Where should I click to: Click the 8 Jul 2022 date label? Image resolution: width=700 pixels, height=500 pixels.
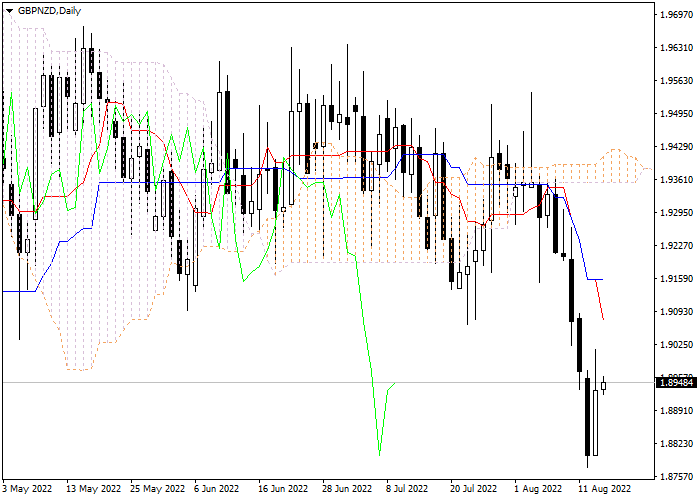(x=407, y=489)
